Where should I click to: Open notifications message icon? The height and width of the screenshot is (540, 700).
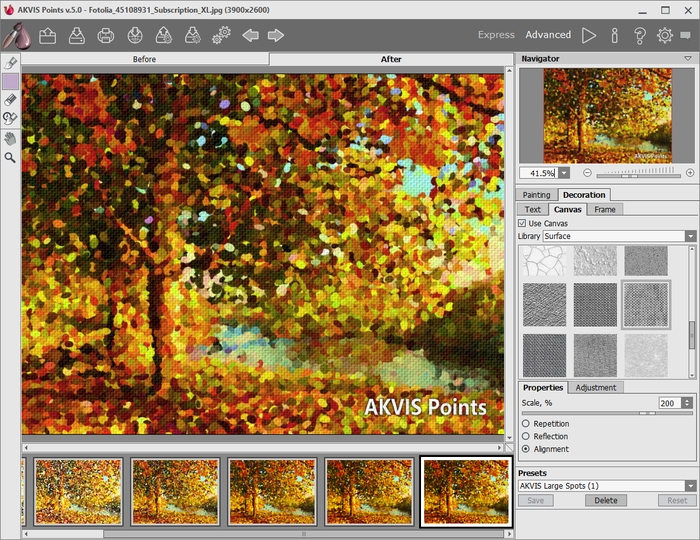pos(686,35)
